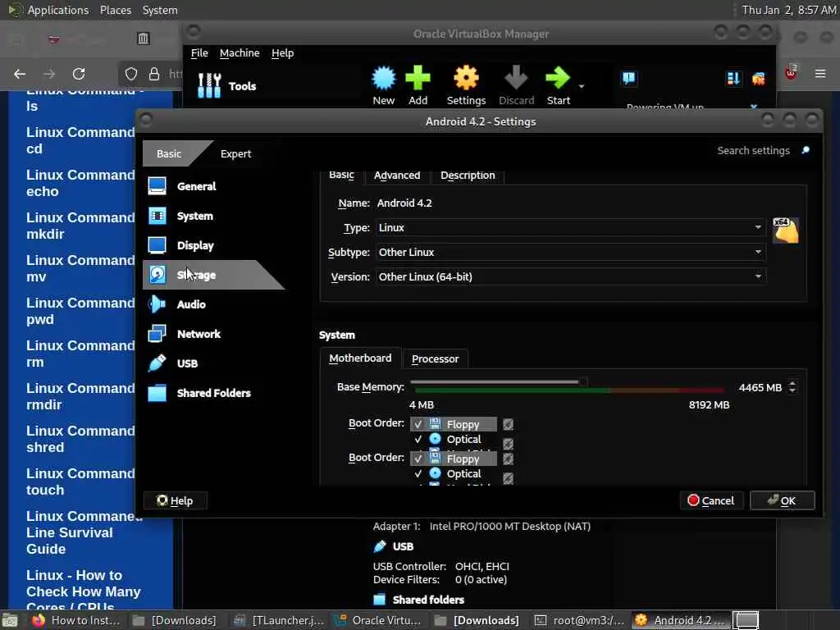
Task: Click the Discard toolbar icon
Action: [517, 84]
